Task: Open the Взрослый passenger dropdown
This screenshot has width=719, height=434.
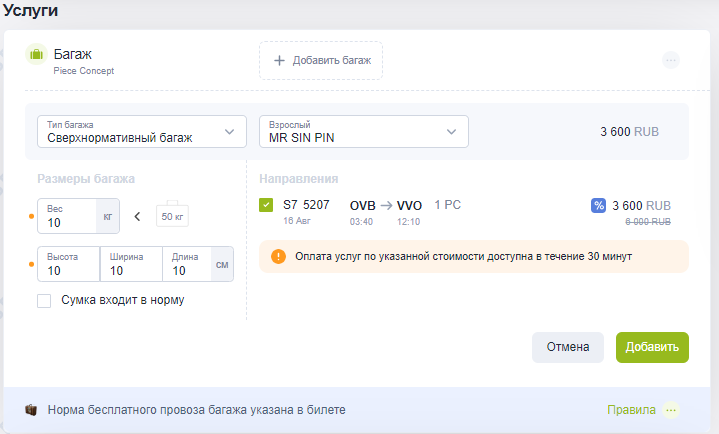Action: (x=364, y=132)
